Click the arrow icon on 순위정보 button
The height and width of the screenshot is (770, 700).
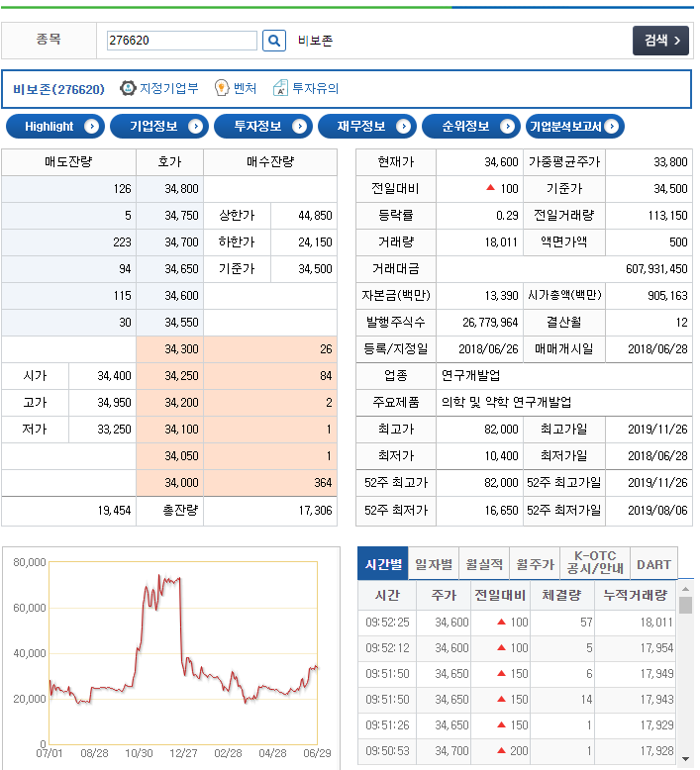(x=508, y=127)
